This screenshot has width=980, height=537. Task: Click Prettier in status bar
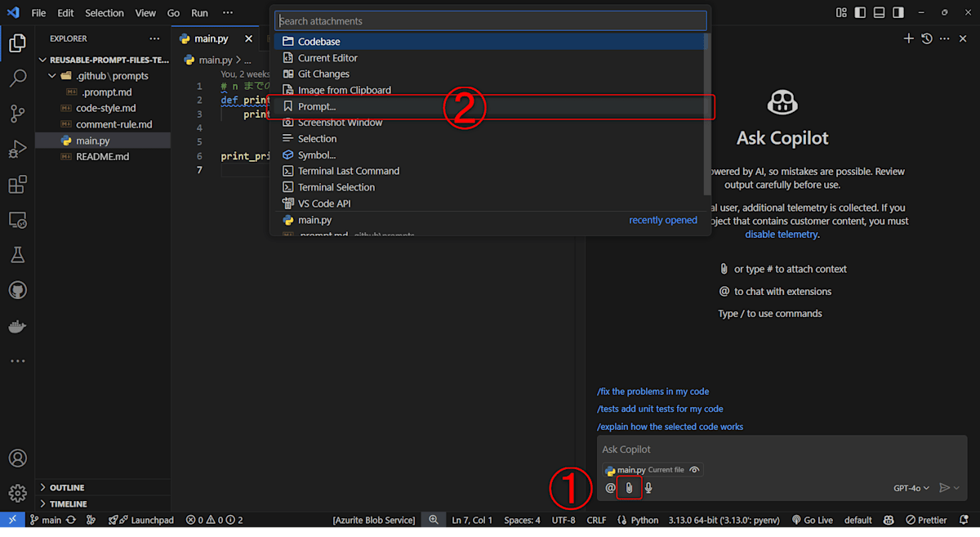[x=925, y=520]
